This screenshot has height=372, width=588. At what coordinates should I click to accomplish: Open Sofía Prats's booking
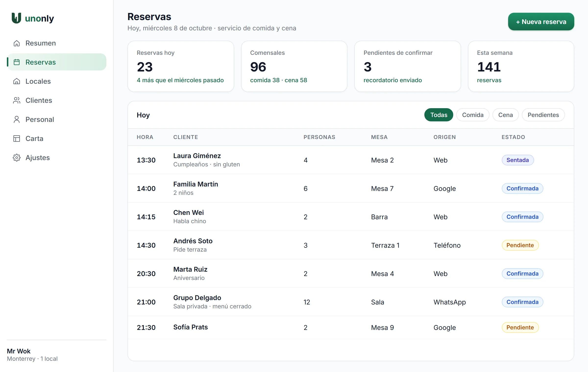[351, 327]
